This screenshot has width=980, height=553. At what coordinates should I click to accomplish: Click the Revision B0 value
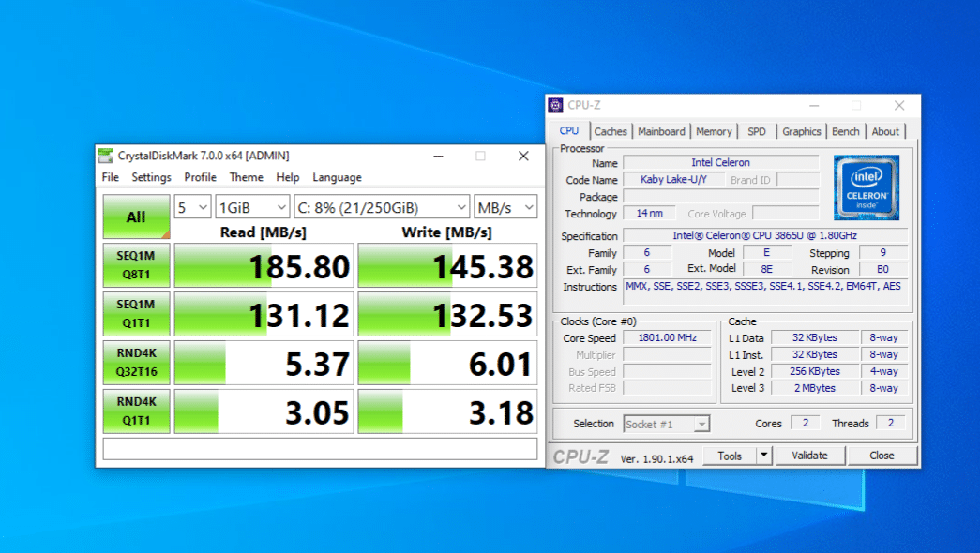[883, 269]
